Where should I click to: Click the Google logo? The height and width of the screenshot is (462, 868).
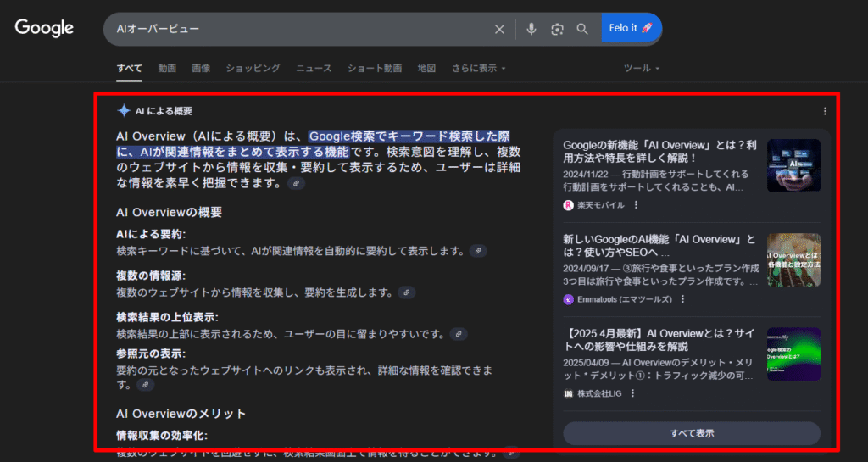point(44,28)
